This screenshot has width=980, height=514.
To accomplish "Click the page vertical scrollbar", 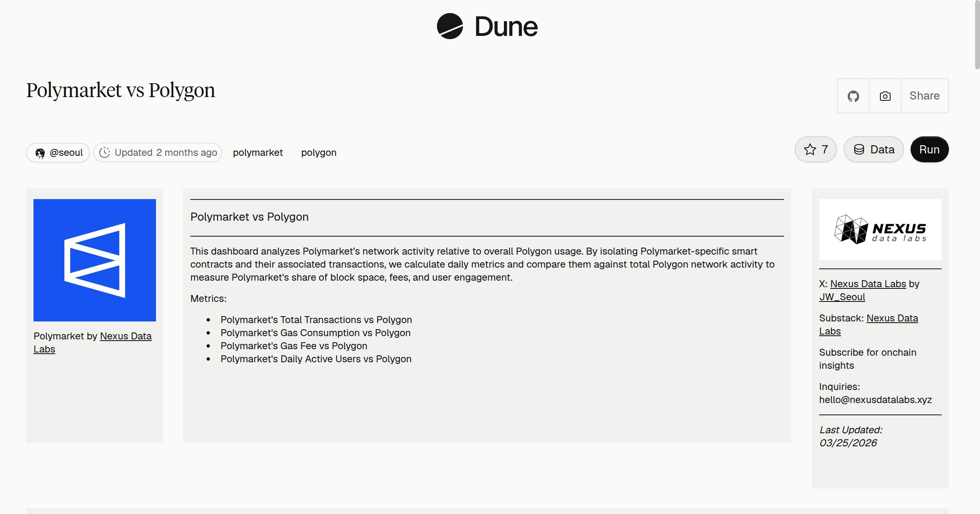I will (x=977, y=35).
